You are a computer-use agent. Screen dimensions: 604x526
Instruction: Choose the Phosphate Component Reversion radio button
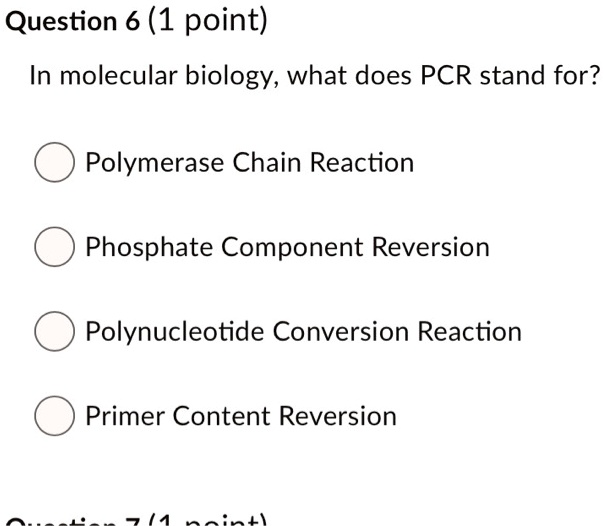56,248
